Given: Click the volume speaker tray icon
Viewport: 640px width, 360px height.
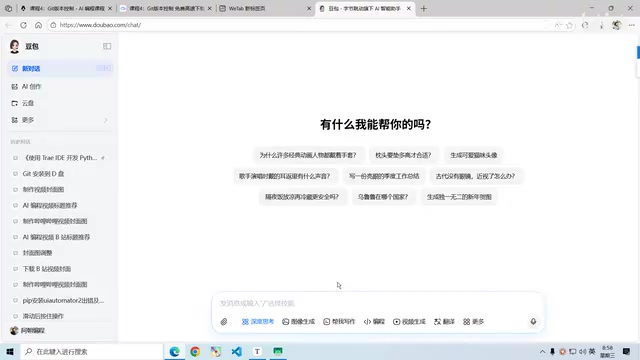Looking at the screenshot, I should [x=582, y=351].
